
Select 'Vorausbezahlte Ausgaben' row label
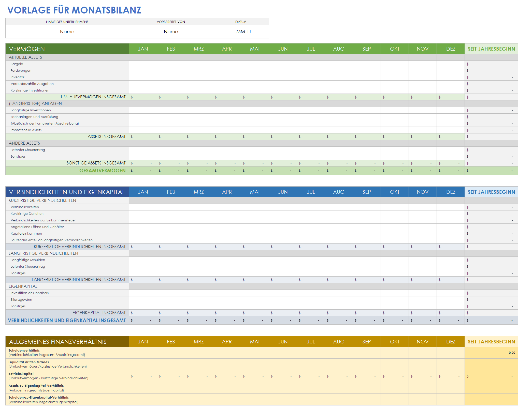pos(32,84)
